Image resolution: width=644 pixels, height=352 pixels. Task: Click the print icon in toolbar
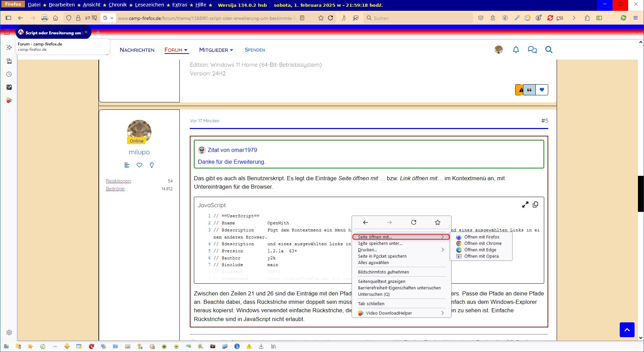pyautogui.click(x=45, y=18)
